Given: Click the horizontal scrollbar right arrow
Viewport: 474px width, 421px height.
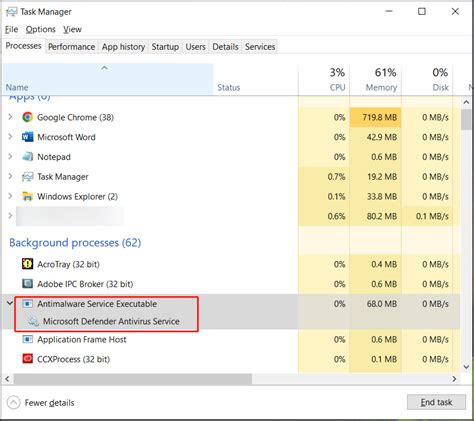Looking at the screenshot, I should pos(454,379).
